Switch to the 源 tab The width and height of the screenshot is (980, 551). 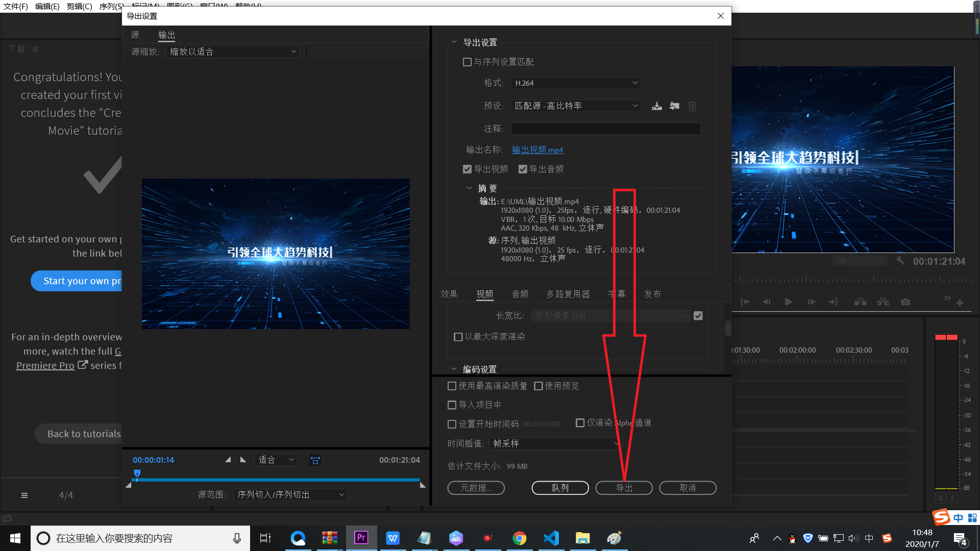[135, 35]
